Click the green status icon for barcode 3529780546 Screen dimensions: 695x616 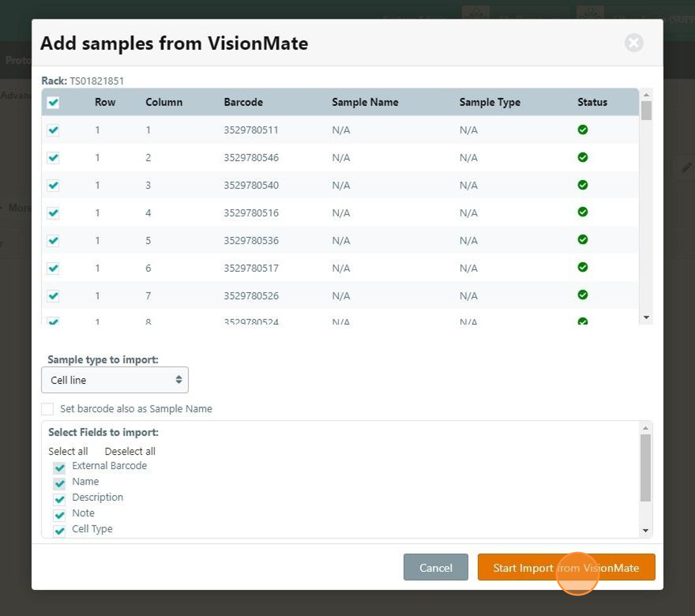coord(583,158)
